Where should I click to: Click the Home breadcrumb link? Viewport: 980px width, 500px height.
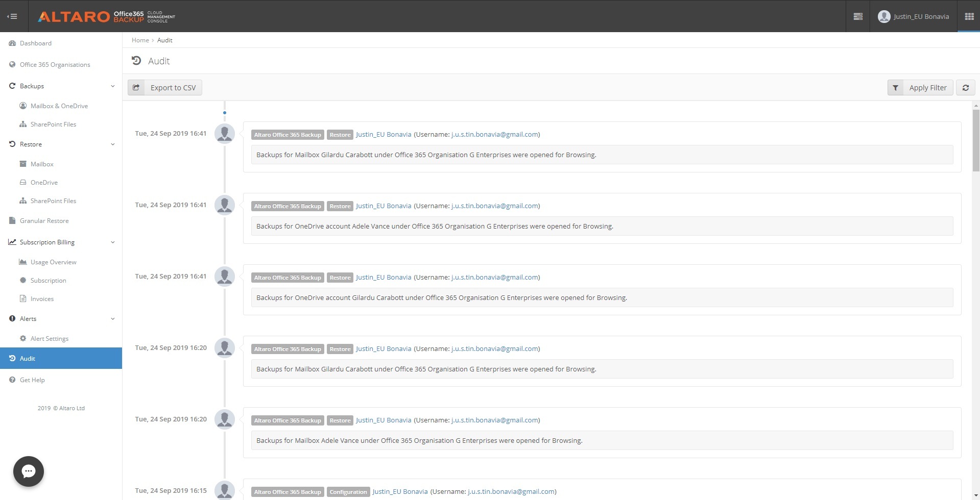pos(140,40)
